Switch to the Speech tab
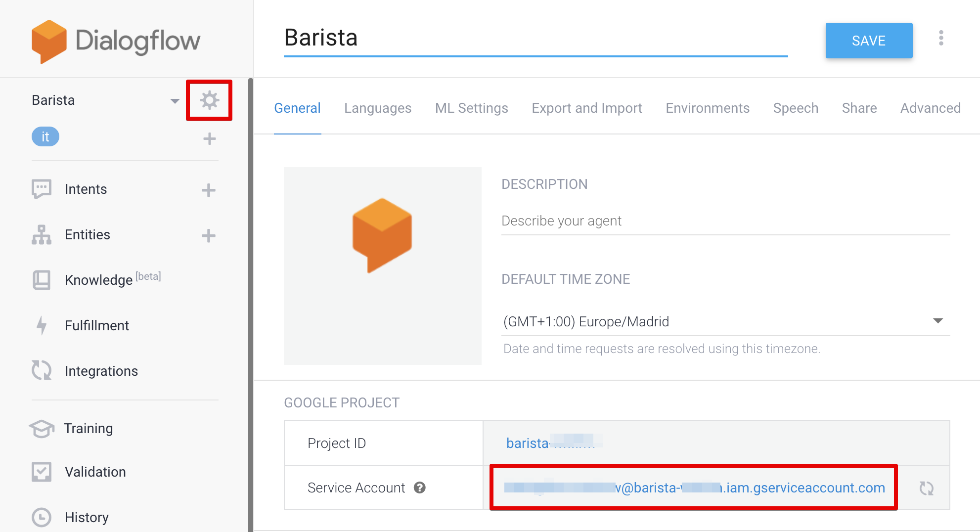 tap(796, 108)
